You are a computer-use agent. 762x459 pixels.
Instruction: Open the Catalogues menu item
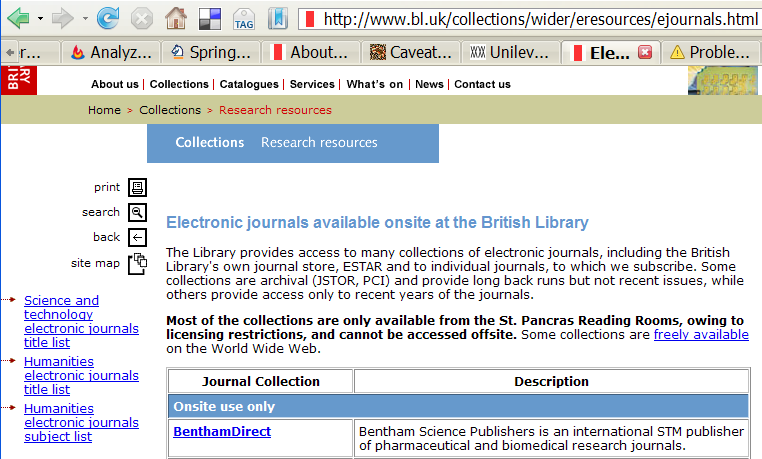(x=251, y=84)
